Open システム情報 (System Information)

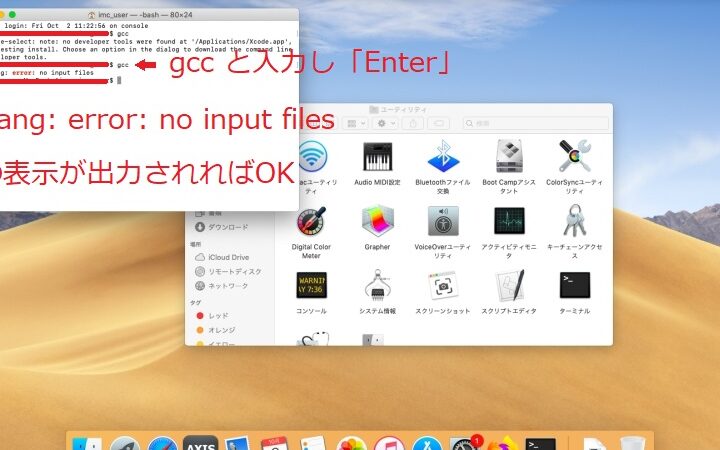pos(377,285)
